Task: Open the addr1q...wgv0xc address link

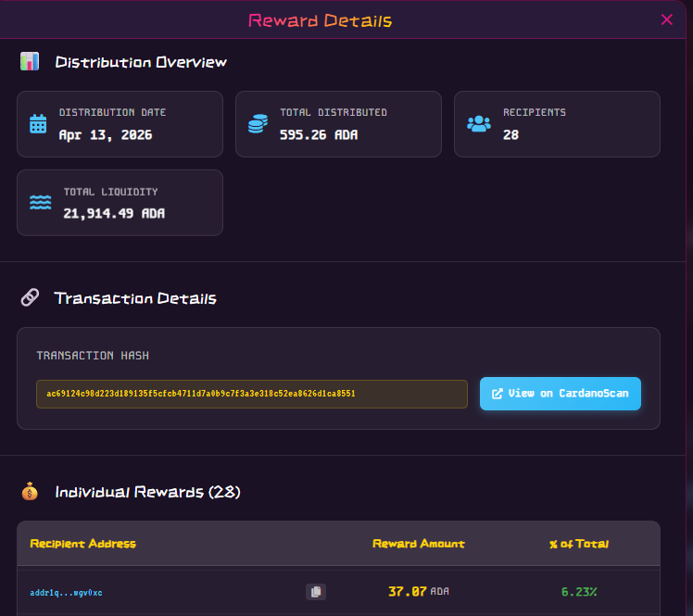Action: pos(66,592)
